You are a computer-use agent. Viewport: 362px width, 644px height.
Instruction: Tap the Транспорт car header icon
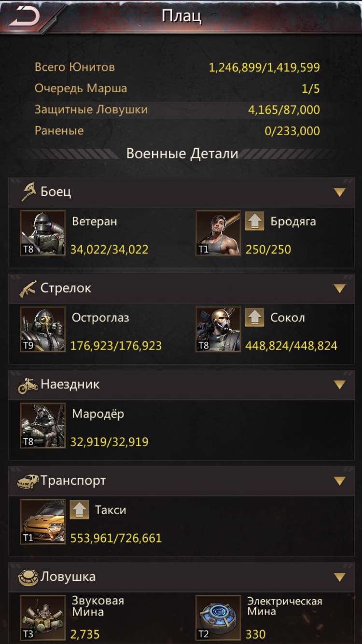pyautogui.click(x=28, y=481)
